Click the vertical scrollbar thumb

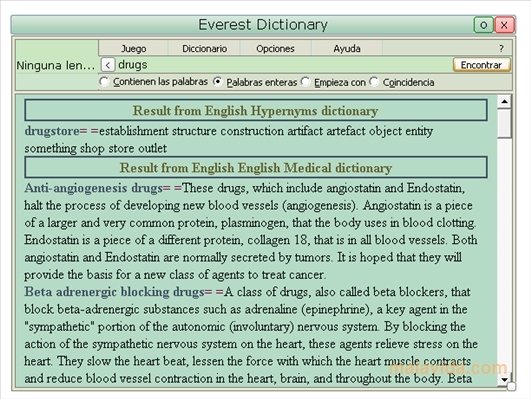tap(504, 123)
